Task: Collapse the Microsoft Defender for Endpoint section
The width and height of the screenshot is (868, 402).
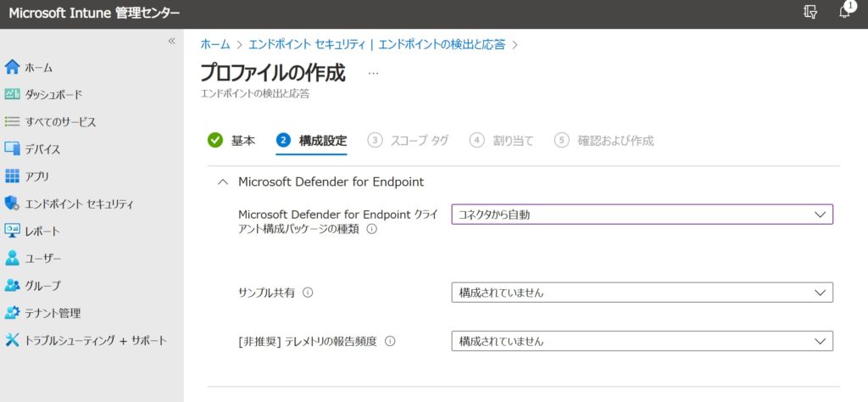Action: pos(223,181)
